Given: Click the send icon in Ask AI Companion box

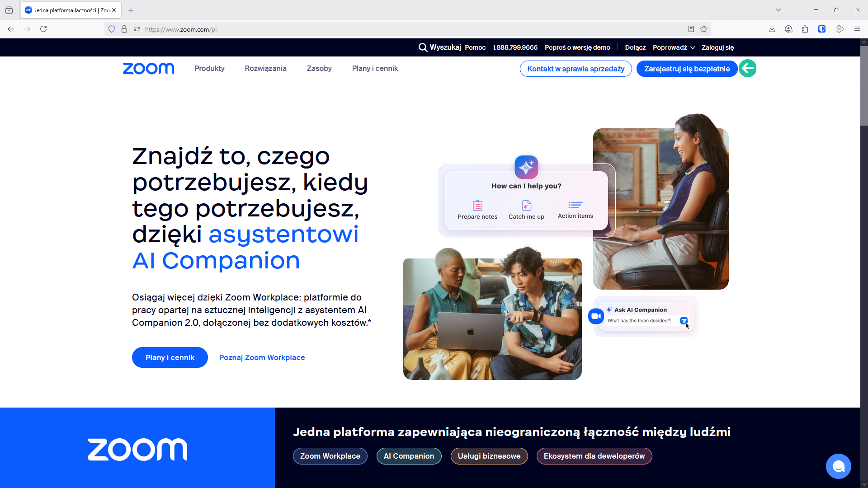Looking at the screenshot, I should click(x=684, y=321).
